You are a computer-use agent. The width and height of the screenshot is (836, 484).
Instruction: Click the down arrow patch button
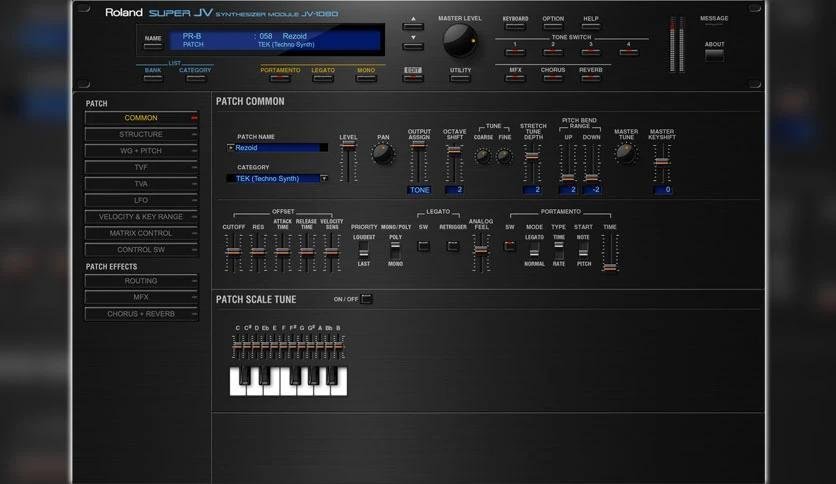[413, 46]
